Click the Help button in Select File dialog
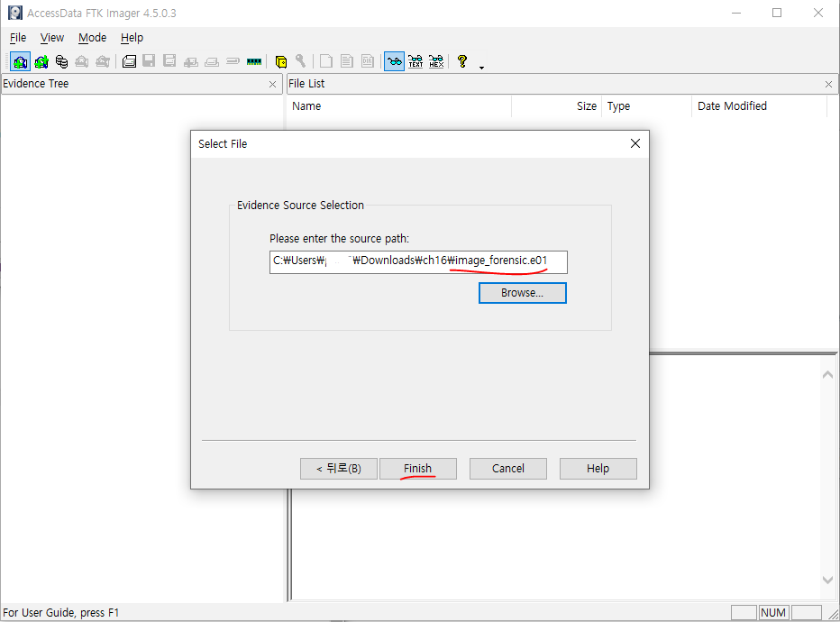Screen dimensions: 840x622 pos(598,468)
